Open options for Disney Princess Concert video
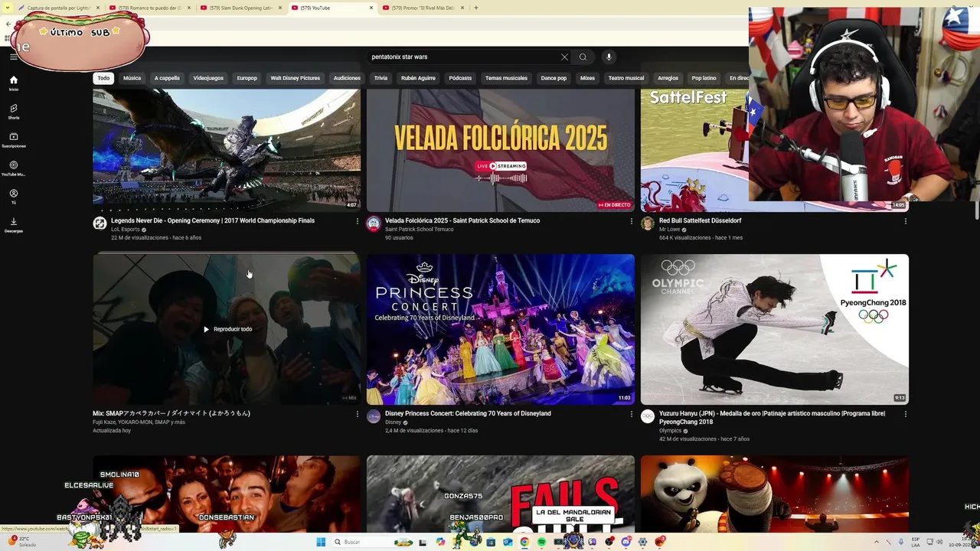 pos(631,414)
